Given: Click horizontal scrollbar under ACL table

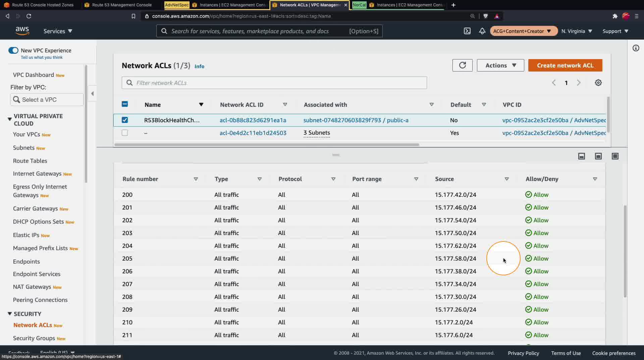Looking at the screenshot, I should pos(267,145).
